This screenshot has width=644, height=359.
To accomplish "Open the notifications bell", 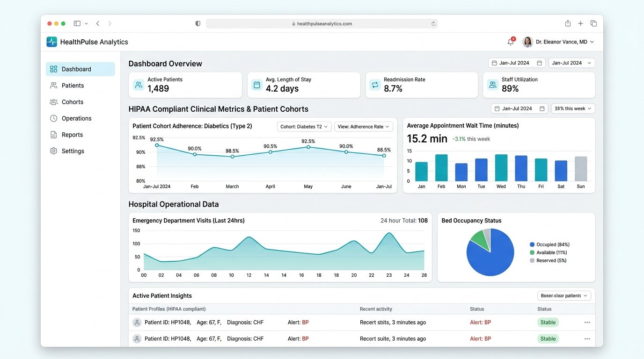I will point(511,42).
